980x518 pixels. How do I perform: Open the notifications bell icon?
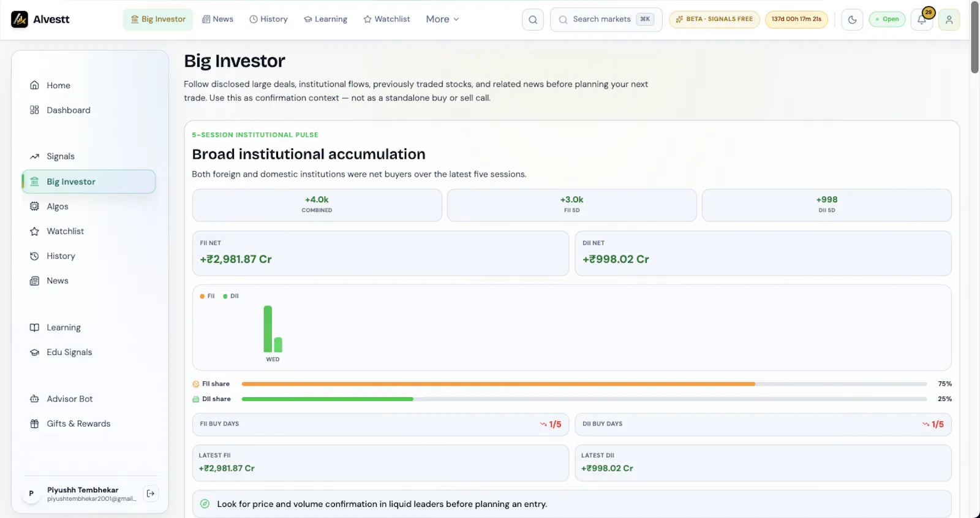[x=922, y=20]
